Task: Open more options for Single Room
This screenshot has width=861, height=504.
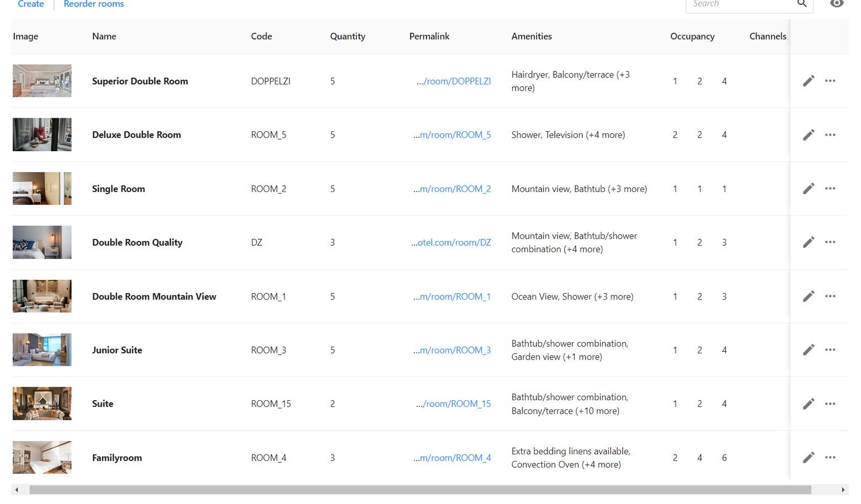Action: [x=830, y=188]
